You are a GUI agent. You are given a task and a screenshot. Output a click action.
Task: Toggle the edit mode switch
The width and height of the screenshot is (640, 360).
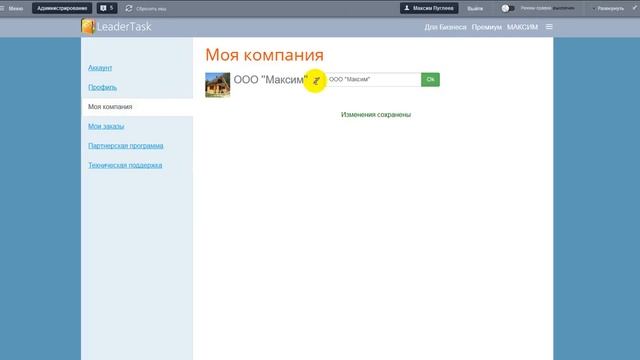[x=508, y=8]
